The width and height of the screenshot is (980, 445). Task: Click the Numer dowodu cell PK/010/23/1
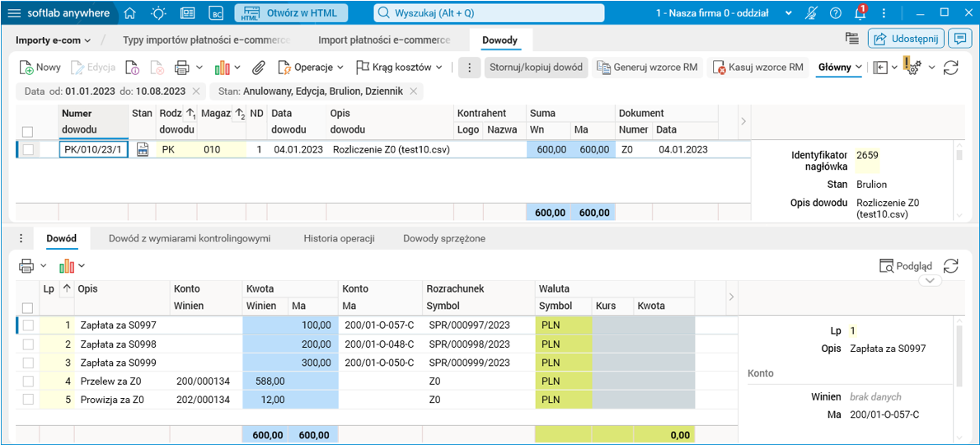[x=94, y=149]
